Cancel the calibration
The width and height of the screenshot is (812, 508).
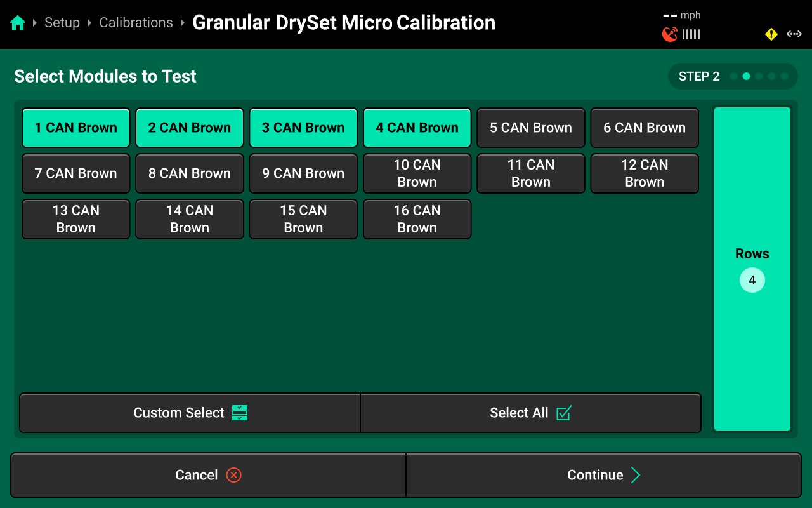point(208,475)
